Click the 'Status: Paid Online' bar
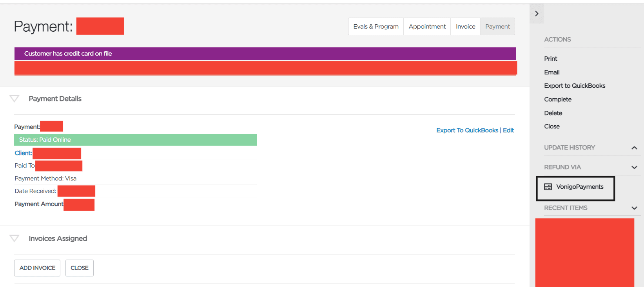This screenshot has height=287, width=644. [136, 140]
